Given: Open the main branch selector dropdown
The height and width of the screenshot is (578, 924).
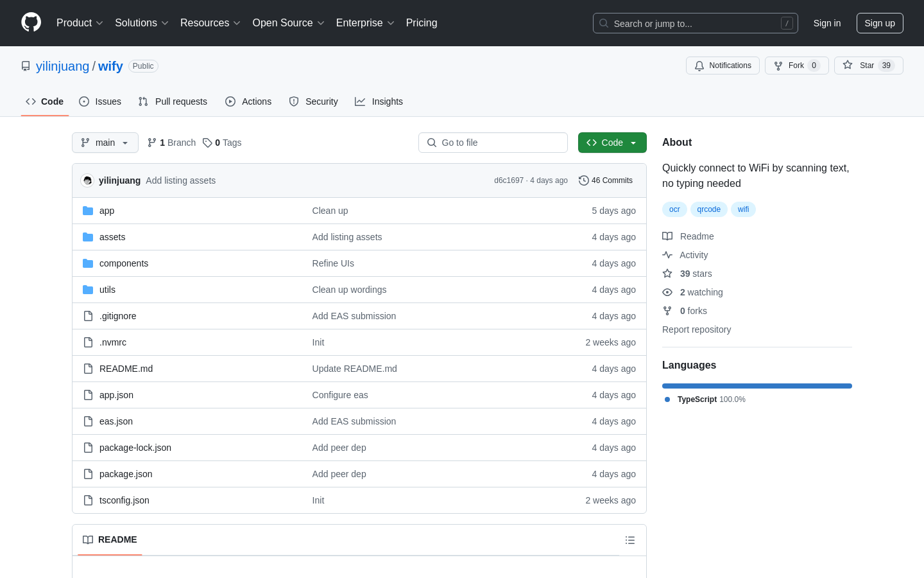Looking at the screenshot, I should pyautogui.click(x=105, y=143).
